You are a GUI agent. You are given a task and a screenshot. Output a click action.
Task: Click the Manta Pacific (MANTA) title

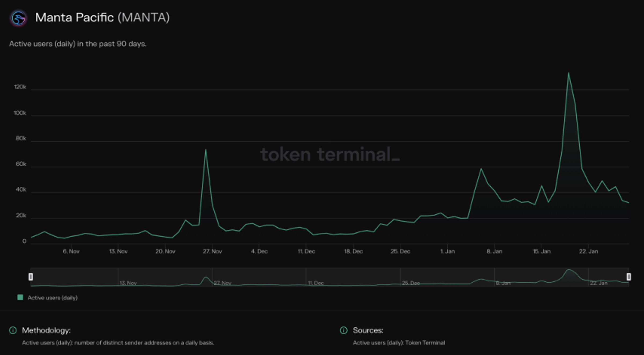(103, 18)
